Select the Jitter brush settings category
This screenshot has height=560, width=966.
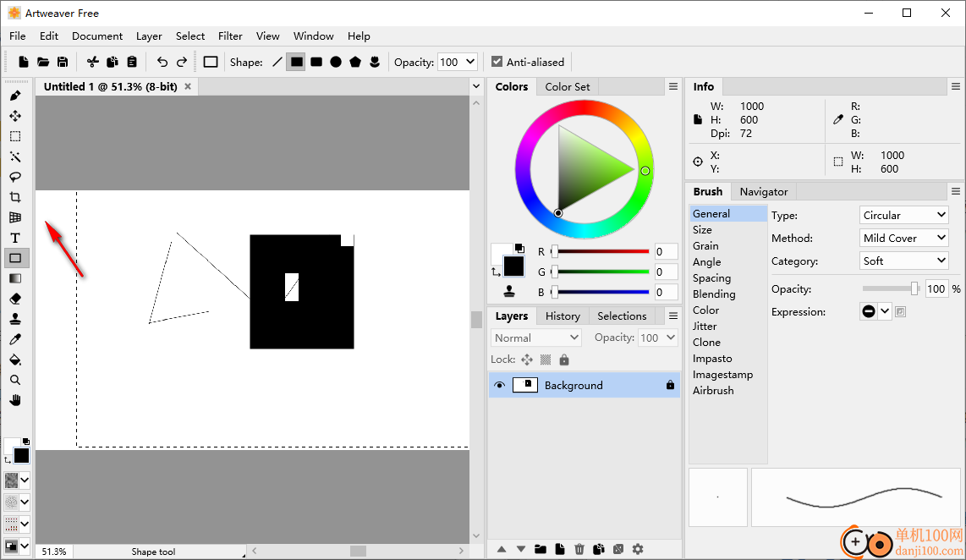[x=704, y=326]
